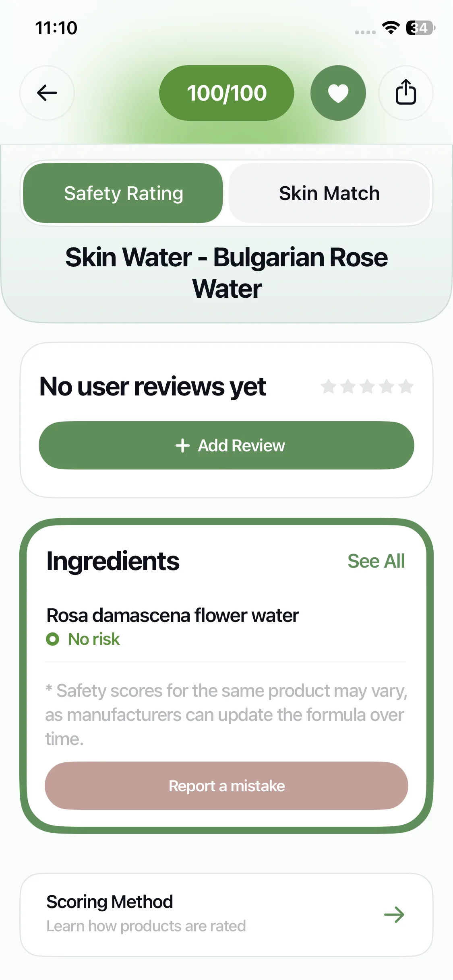Open See All ingredients link
Viewport: 453px width, 980px height.
pos(376,561)
